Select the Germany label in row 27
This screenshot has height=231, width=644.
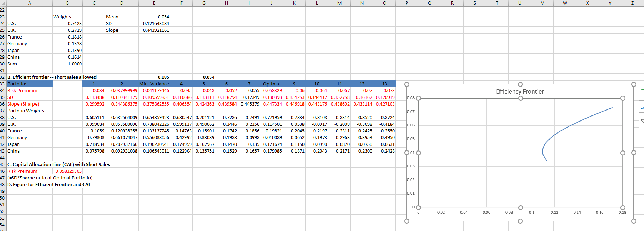tap(30, 43)
